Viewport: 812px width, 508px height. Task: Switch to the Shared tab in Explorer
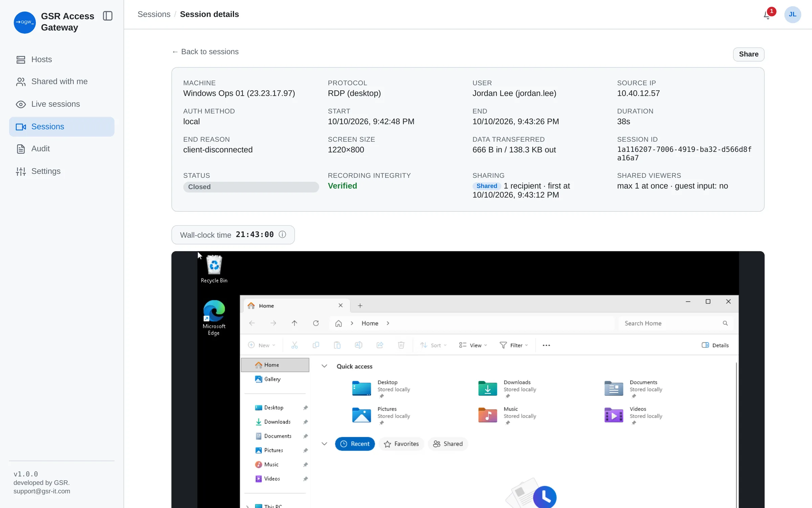[x=448, y=444]
